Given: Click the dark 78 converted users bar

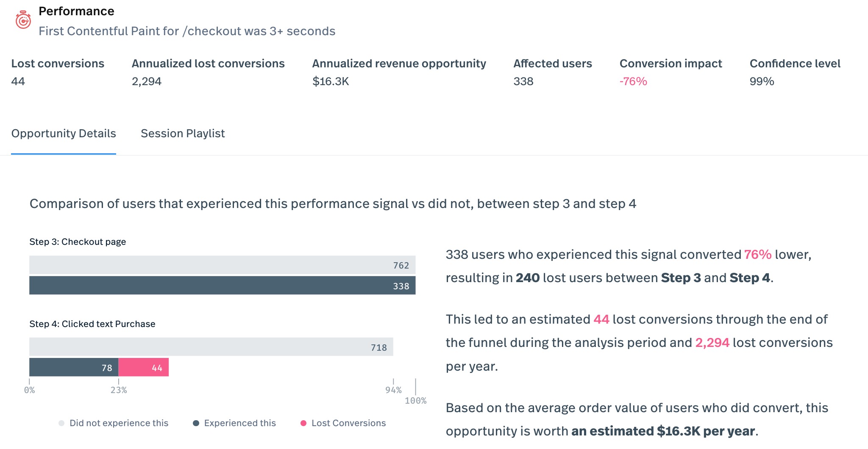Looking at the screenshot, I should coord(74,367).
